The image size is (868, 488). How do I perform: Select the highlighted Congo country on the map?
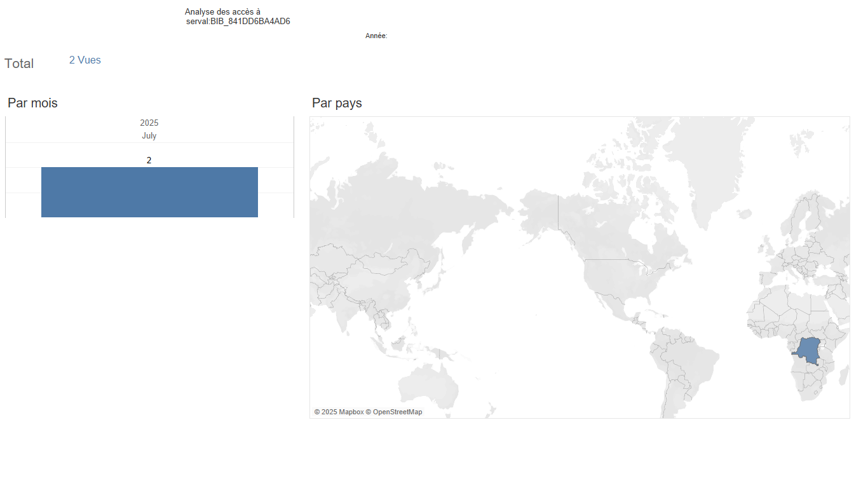point(808,351)
